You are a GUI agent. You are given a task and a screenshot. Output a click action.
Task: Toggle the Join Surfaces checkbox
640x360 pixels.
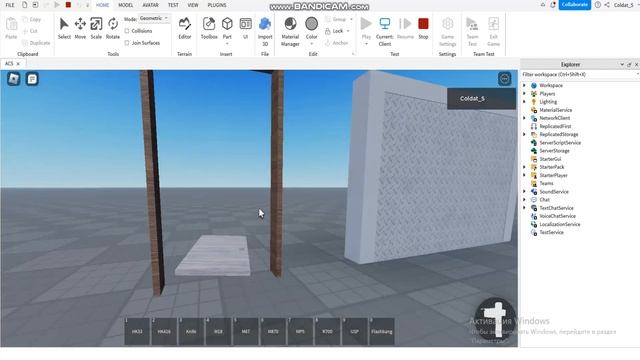(127, 43)
